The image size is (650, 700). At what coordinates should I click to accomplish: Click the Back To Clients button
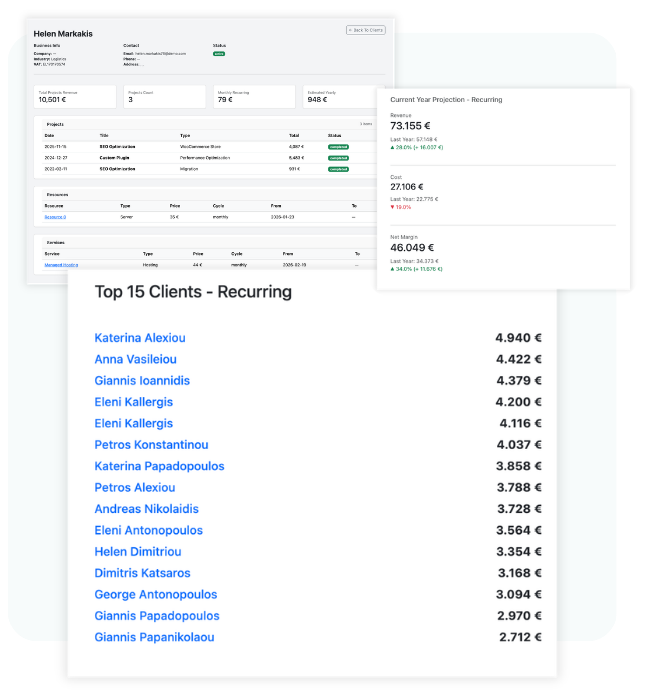point(366,30)
